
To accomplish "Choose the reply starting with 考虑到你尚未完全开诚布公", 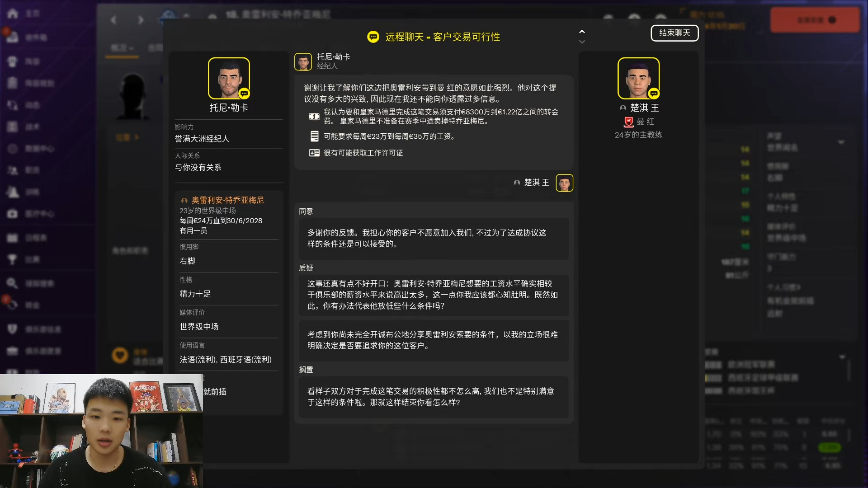I will pos(434,340).
